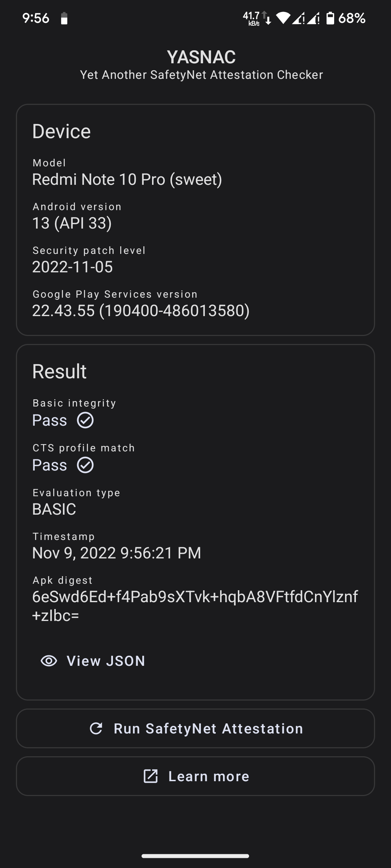Tap the Redmi Note 10 Pro model text
This screenshot has width=391, height=868.
127,179
